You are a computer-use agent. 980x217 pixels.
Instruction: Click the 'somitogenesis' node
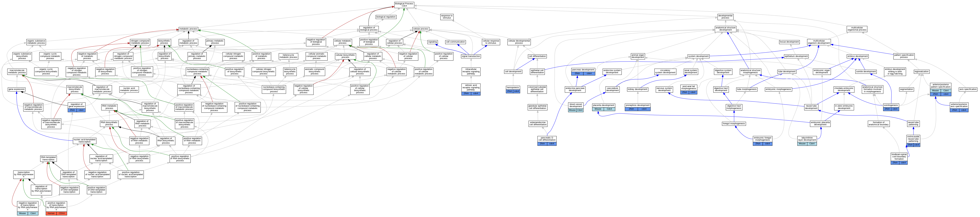pyautogui.click(x=891, y=105)
